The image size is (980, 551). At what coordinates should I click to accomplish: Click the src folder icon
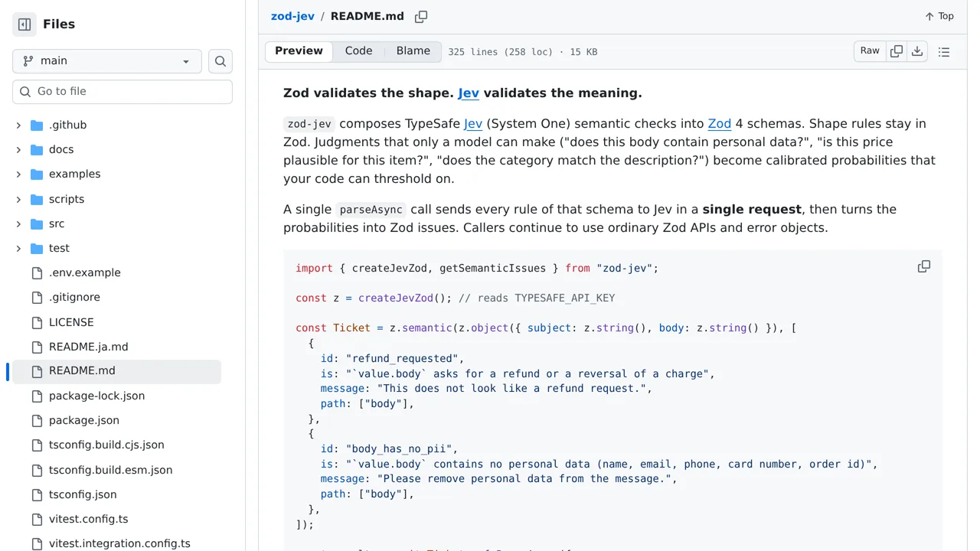pos(37,223)
